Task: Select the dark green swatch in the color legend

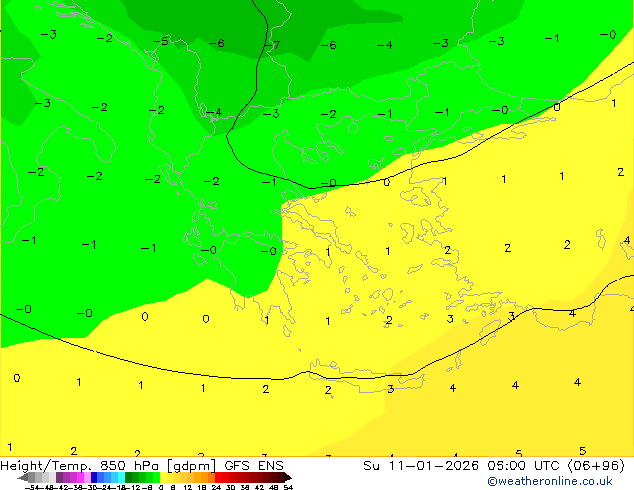Action: point(129,477)
